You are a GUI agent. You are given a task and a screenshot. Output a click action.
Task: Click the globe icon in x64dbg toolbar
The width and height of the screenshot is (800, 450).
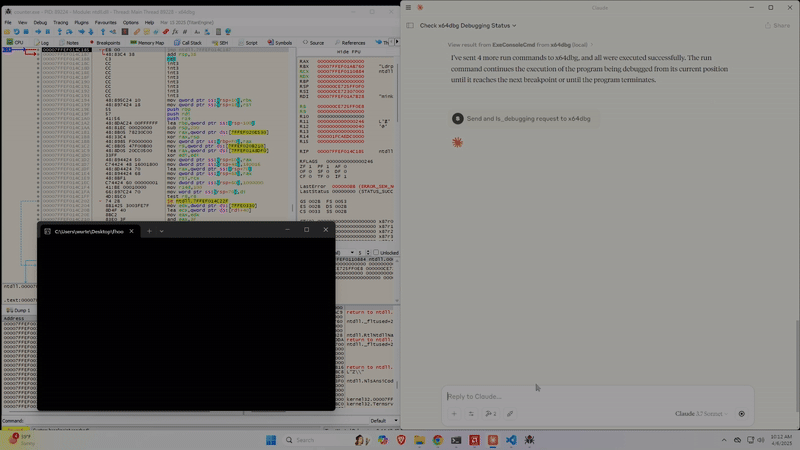click(x=228, y=32)
